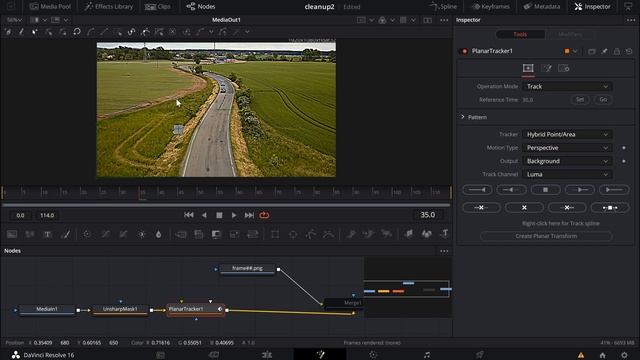Play the composition forward
Screen dimensions: 640x360
[x=234, y=215]
